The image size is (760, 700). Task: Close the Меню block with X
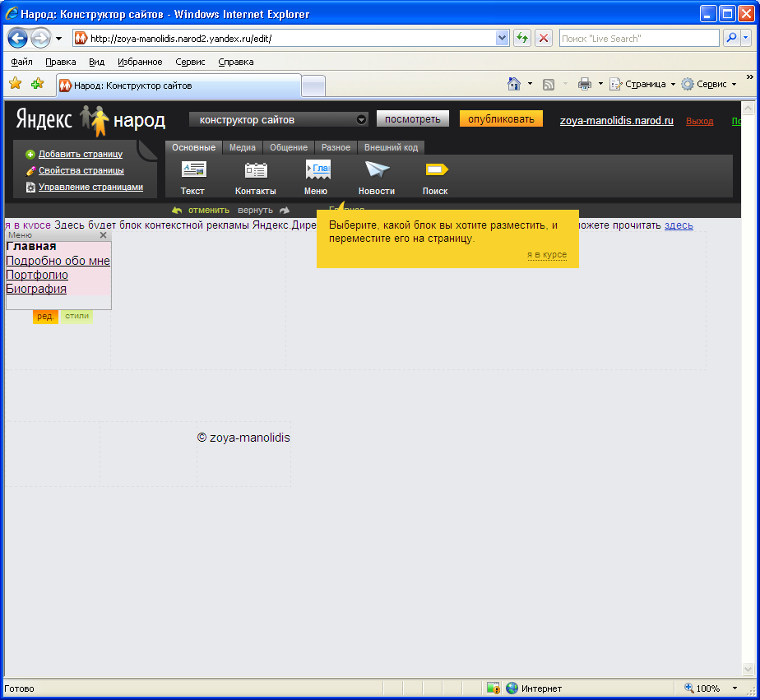tap(104, 235)
